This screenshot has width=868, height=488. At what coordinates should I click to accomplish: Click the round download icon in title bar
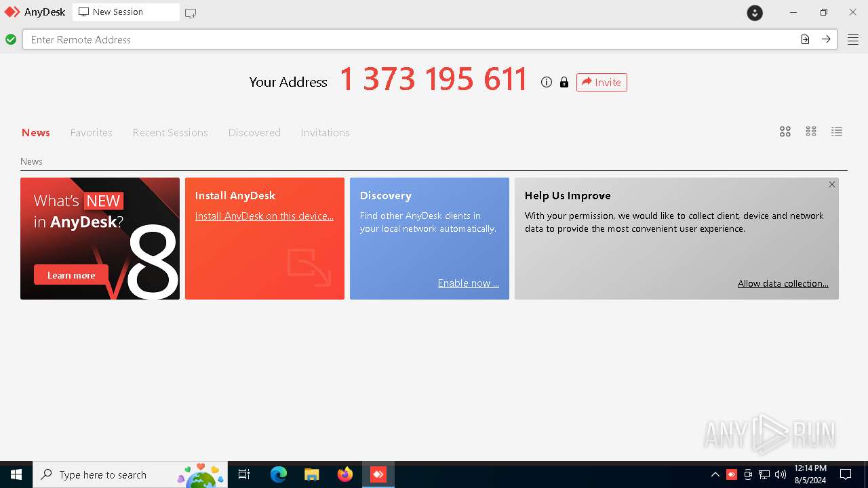(x=755, y=13)
